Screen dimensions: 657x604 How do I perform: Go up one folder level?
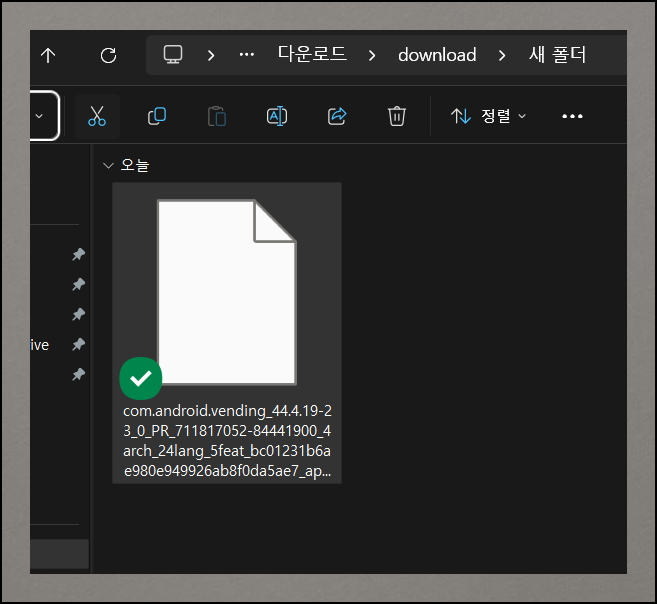[48, 55]
